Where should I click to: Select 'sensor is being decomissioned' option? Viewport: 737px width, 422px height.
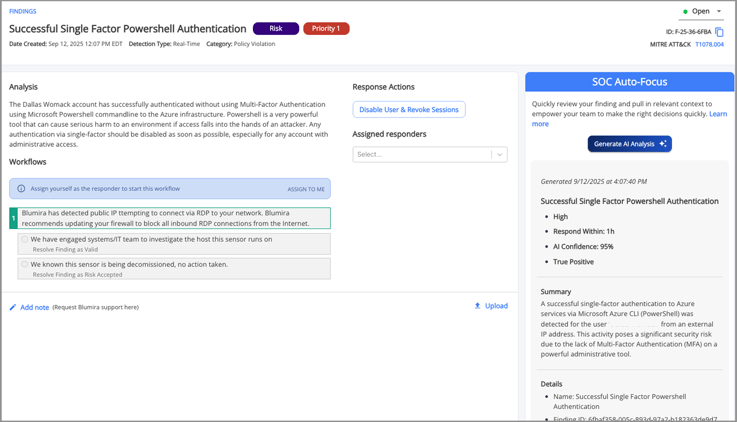25,265
